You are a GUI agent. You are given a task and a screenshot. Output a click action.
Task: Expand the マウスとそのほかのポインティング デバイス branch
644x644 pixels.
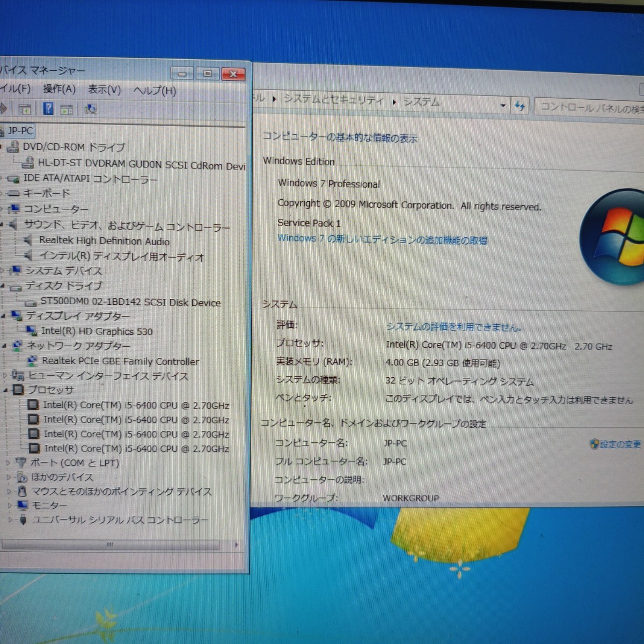pos(9,491)
